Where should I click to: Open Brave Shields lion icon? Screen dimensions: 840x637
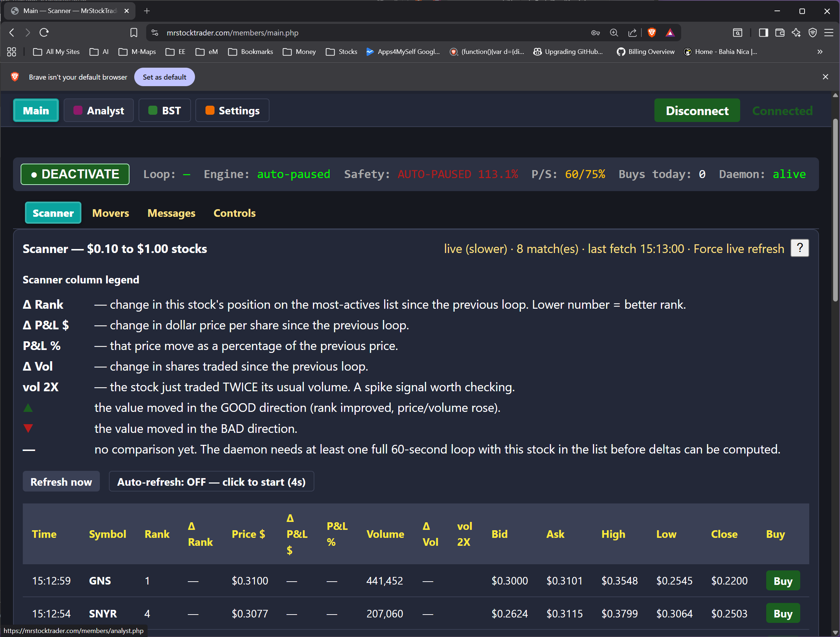[x=652, y=33]
